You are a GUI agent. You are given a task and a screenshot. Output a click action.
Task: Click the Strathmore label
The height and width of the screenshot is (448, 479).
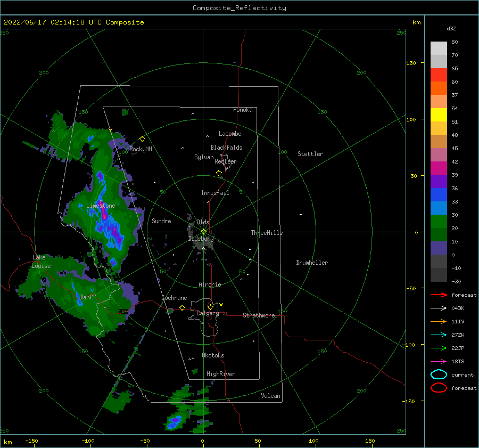[x=259, y=315]
